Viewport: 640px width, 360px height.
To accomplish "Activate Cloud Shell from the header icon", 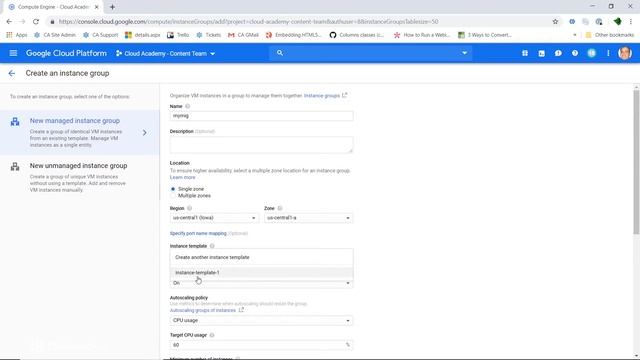I will coord(542,53).
